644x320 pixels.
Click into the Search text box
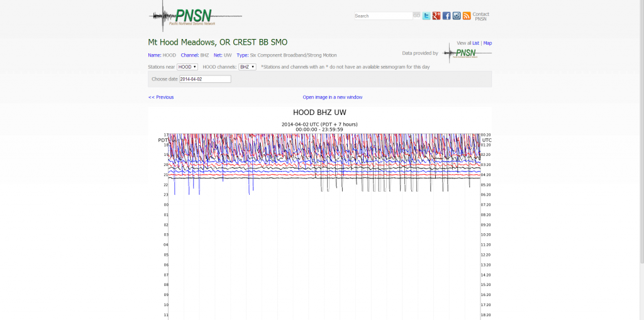click(383, 16)
